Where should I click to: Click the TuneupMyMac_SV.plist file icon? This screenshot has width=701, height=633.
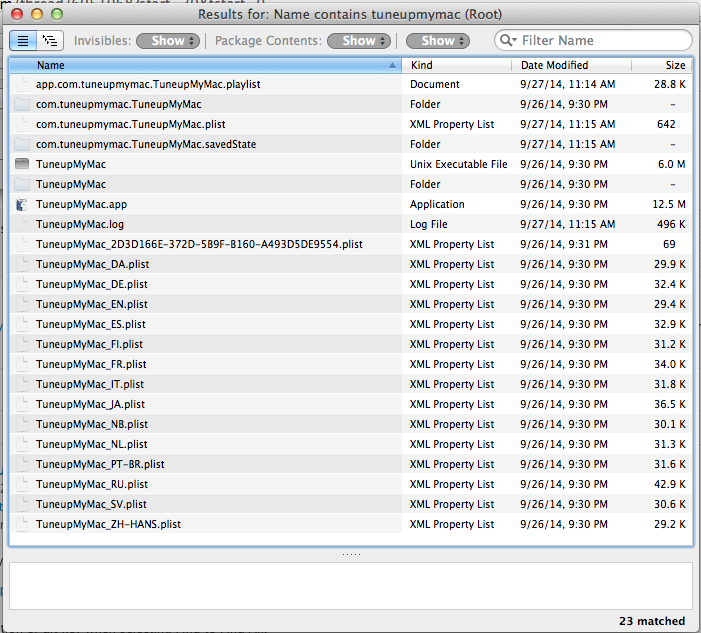21,504
